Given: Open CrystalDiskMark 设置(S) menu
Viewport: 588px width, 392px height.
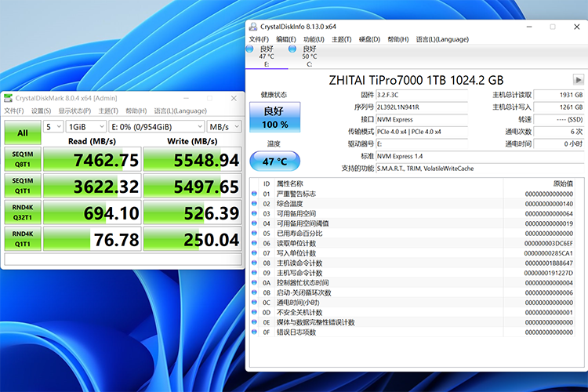Looking at the screenshot, I should tap(41, 111).
